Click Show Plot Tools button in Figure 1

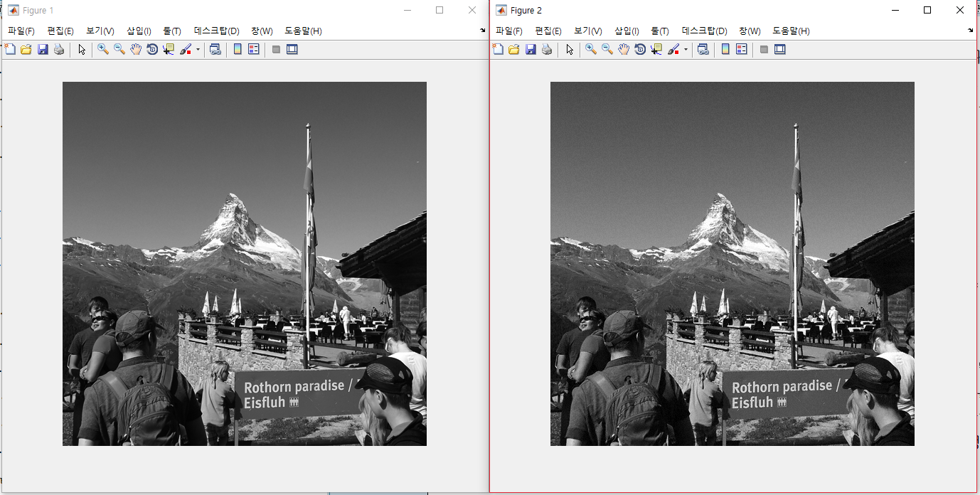click(x=292, y=50)
